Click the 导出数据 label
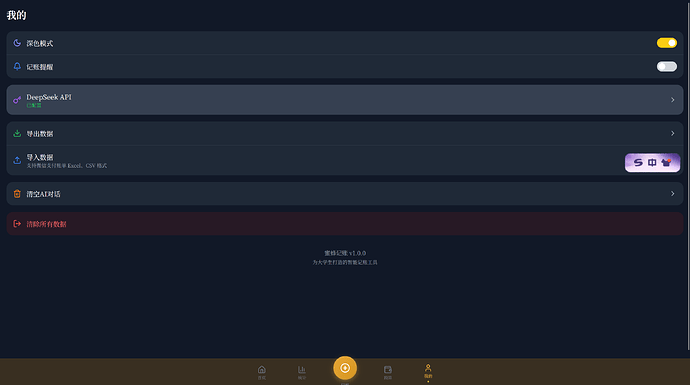690x385 pixels. [x=40, y=134]
